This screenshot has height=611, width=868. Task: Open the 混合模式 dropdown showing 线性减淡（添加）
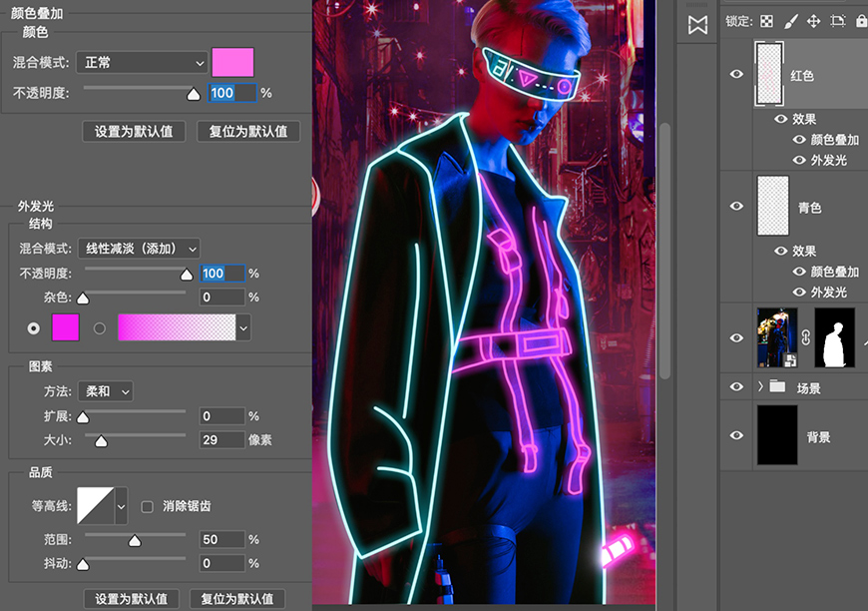click(138, 249)
